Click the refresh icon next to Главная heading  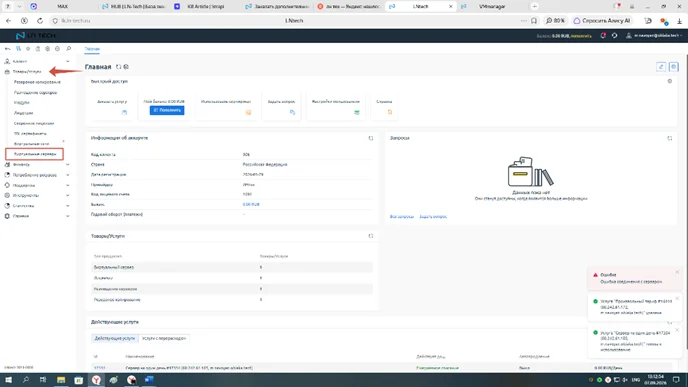click(x=118, y=67)
